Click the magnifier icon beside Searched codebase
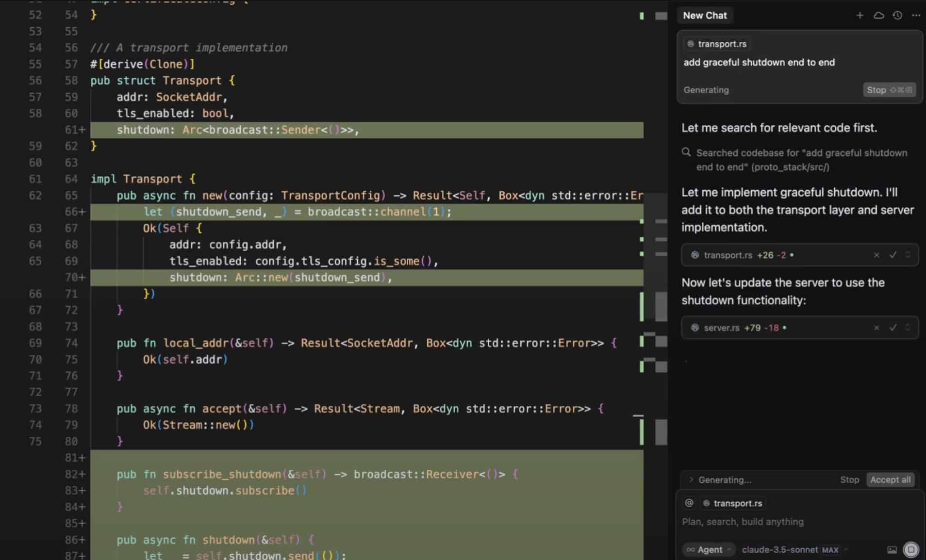Image resolution: width=926 pixels, height=560 pixels. [x=686, y=152]
